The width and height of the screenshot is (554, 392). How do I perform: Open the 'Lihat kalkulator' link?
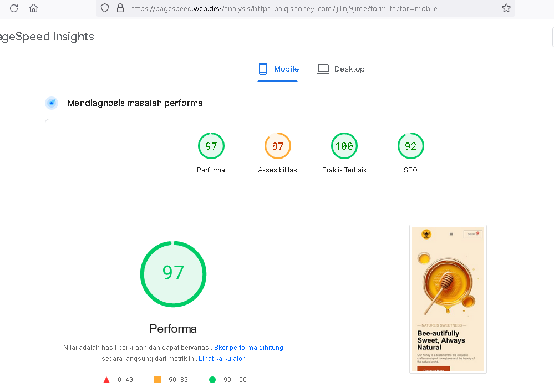pos(222,359)
